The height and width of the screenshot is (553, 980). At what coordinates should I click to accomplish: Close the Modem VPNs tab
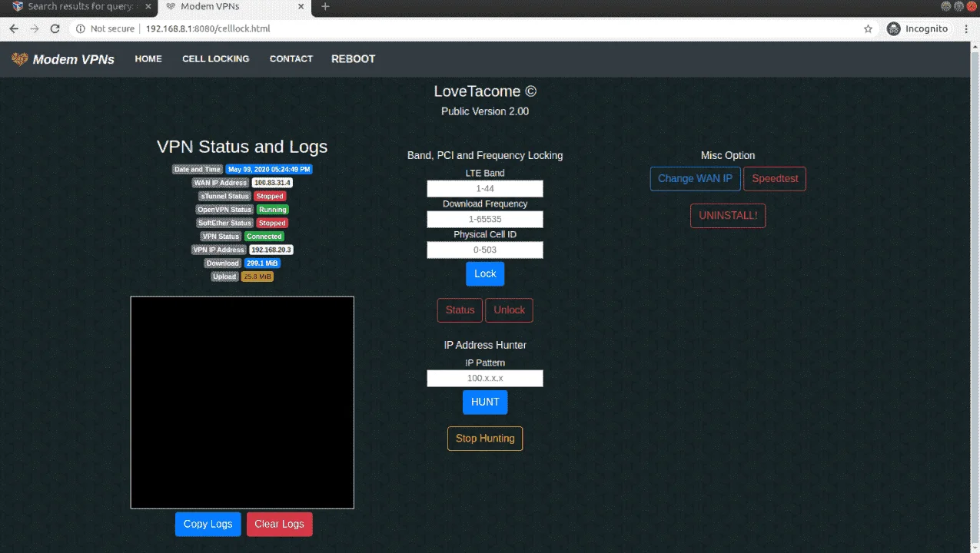[x=301, y=7]
